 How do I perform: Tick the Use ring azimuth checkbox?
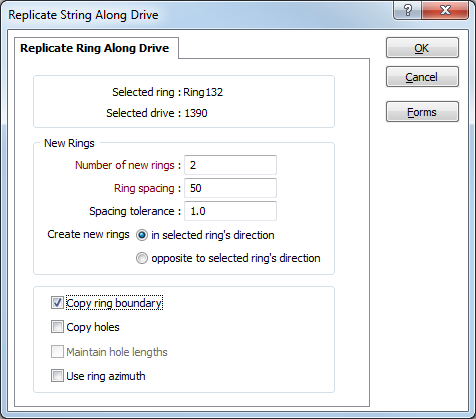[x=57, y=376]
